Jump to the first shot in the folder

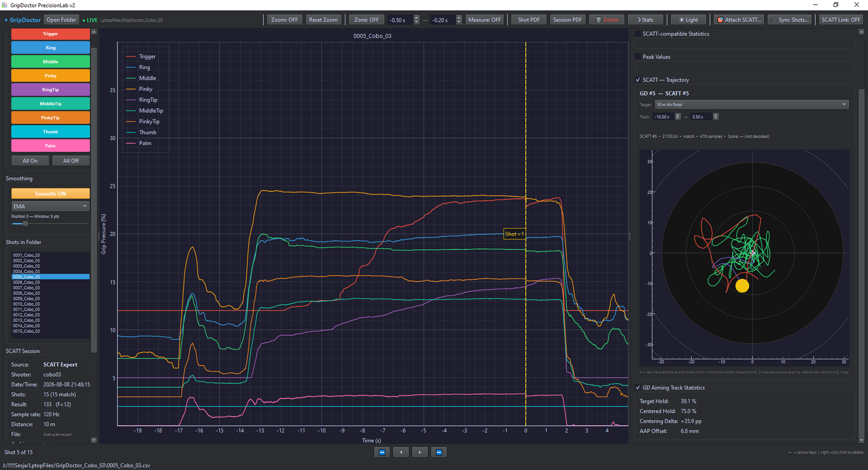pyautogui.click(x=382, y=452)
